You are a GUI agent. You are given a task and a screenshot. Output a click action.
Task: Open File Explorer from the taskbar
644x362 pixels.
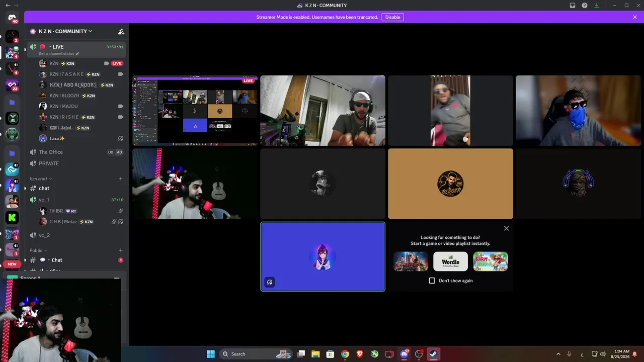(x=315, y=354)
